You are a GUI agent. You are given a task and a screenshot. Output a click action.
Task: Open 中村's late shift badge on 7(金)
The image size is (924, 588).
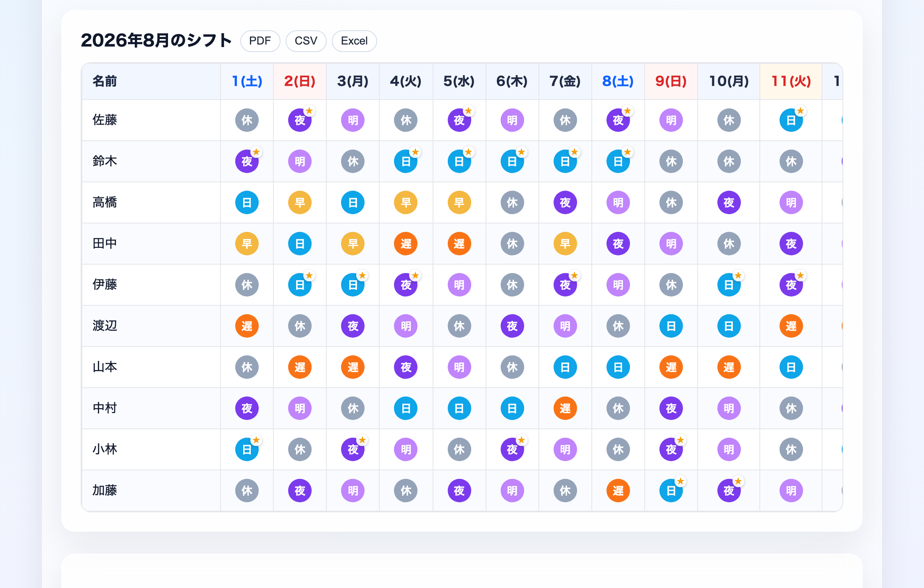565,408
